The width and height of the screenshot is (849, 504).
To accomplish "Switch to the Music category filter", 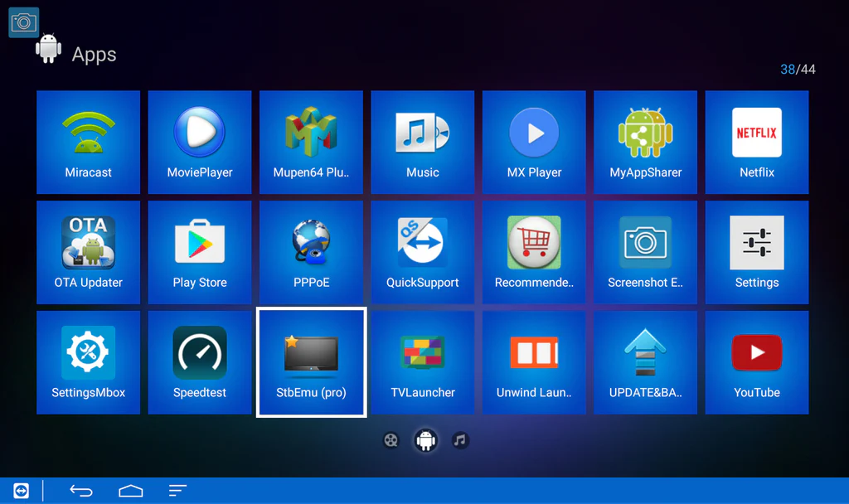I will click(x=461, y=440).
